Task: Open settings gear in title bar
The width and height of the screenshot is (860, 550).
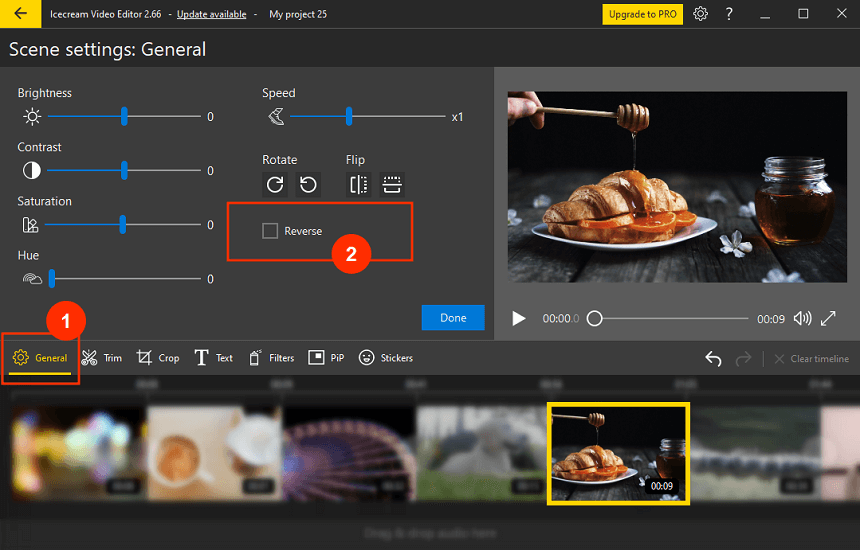Action: (x=700, y=14)
